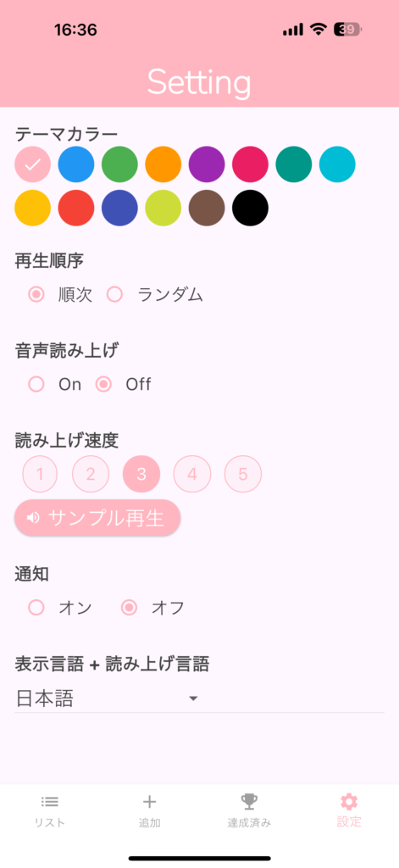Screen dimensions: 399x868
Task: Tap the plus icon for 追加
Action: pos(149,801)
